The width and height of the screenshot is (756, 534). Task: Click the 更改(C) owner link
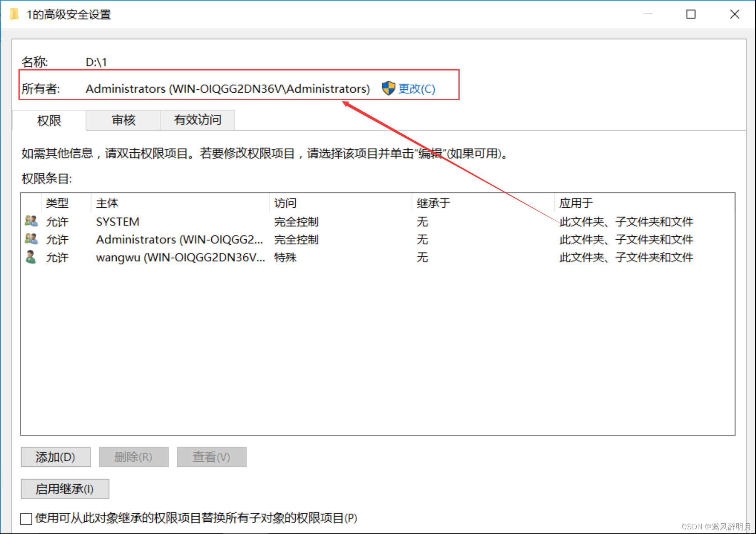point(416,89)
